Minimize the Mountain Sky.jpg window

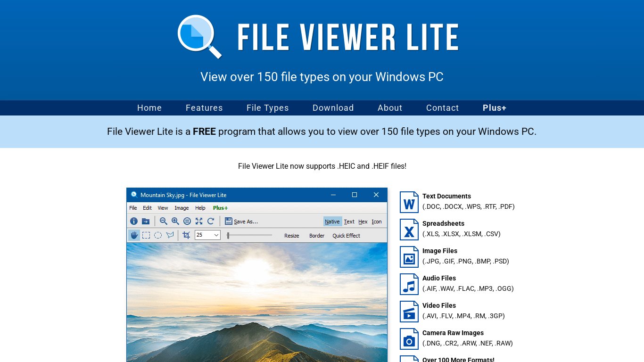click(333, 195)
